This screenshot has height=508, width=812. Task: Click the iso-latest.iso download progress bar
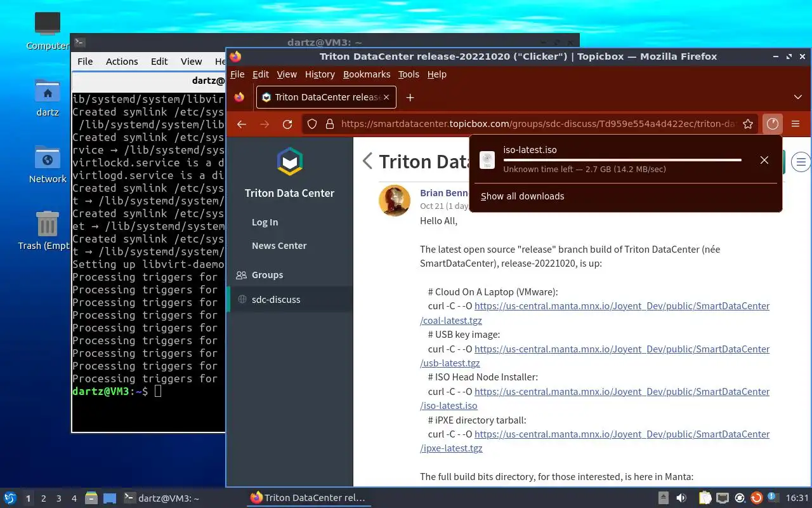622,160
